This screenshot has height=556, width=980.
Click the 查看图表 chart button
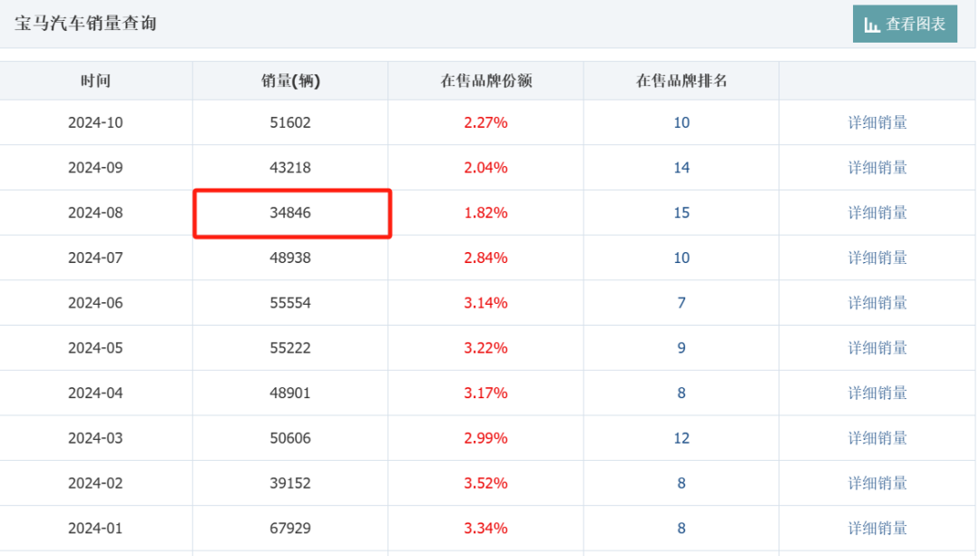coord(905,24)
